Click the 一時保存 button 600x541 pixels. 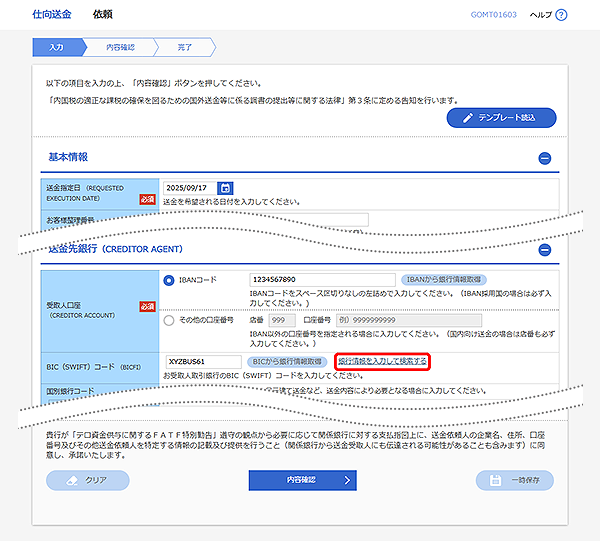point(515,480)
